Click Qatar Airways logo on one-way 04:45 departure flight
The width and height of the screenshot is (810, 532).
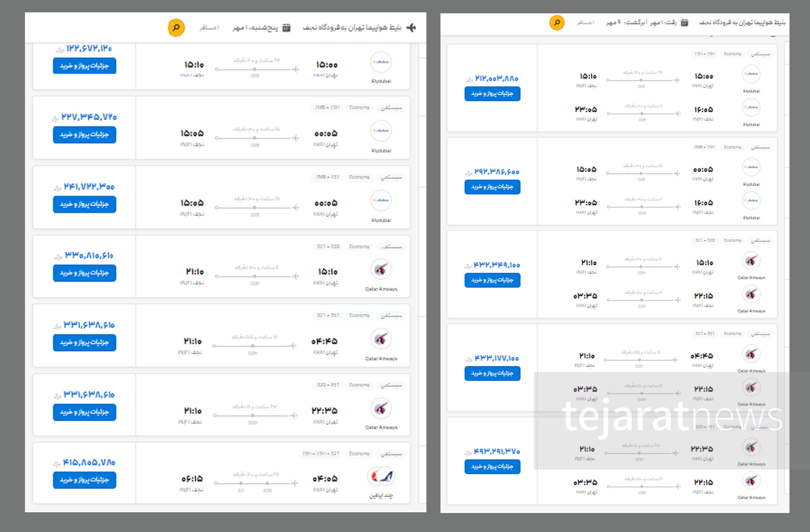point(381,339)
